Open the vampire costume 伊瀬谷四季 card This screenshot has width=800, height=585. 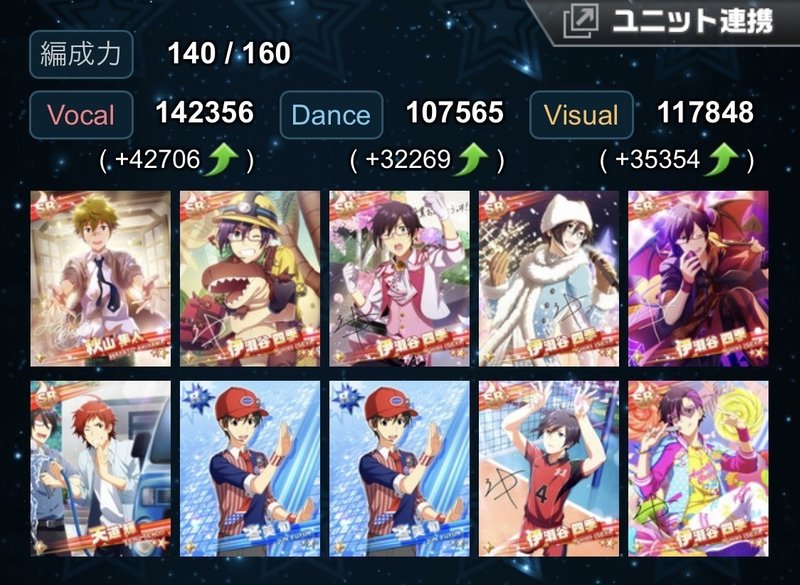click(698, 278)
